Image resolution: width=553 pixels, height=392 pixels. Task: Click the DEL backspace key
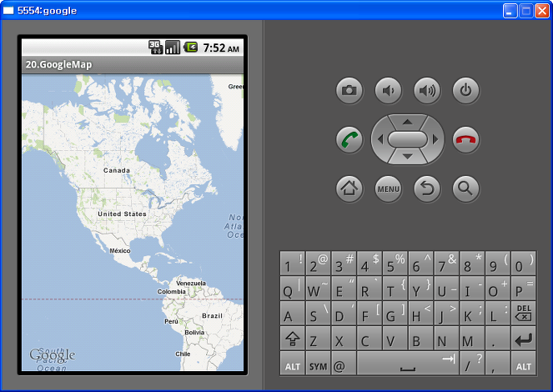pyautogui.click(x=523, y=313)
